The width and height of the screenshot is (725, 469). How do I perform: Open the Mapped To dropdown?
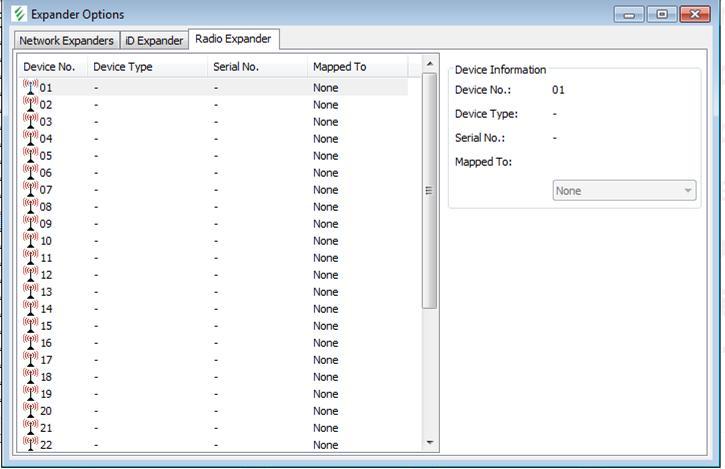coord(624,191)
